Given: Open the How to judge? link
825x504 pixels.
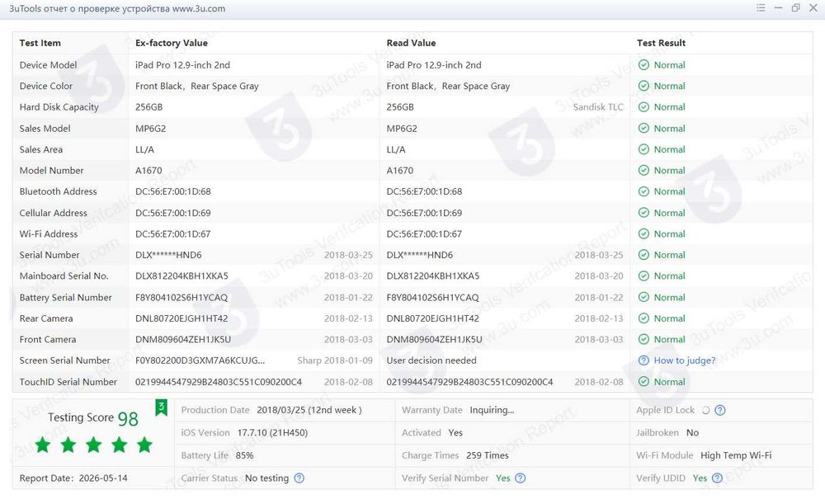Looking at the screenshot, I should pyautogui.click(x=685, y=360).
